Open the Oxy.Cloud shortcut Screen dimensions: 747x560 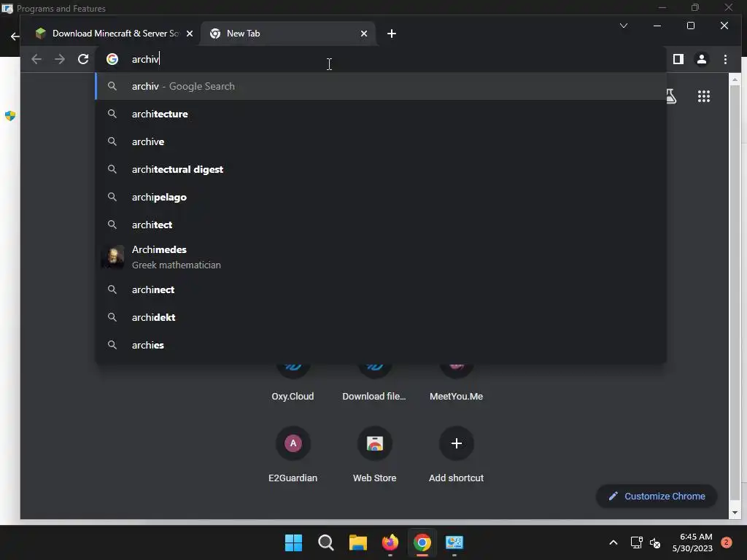click(x=293, y=384)
